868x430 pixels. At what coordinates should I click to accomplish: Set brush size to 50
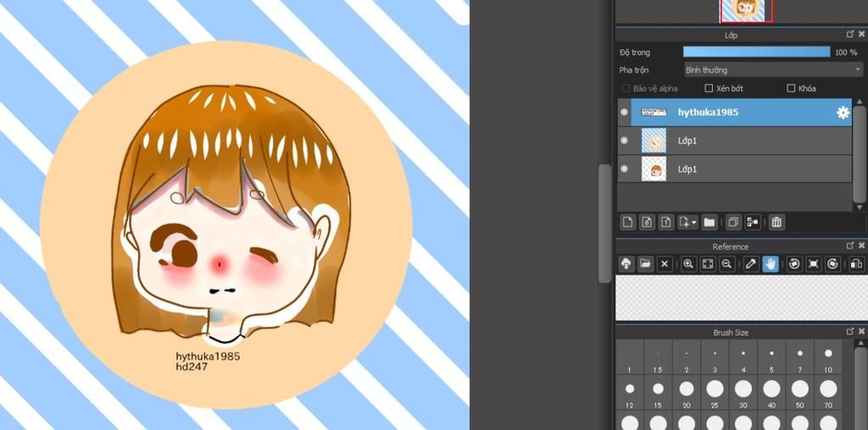tap(800, 393)
